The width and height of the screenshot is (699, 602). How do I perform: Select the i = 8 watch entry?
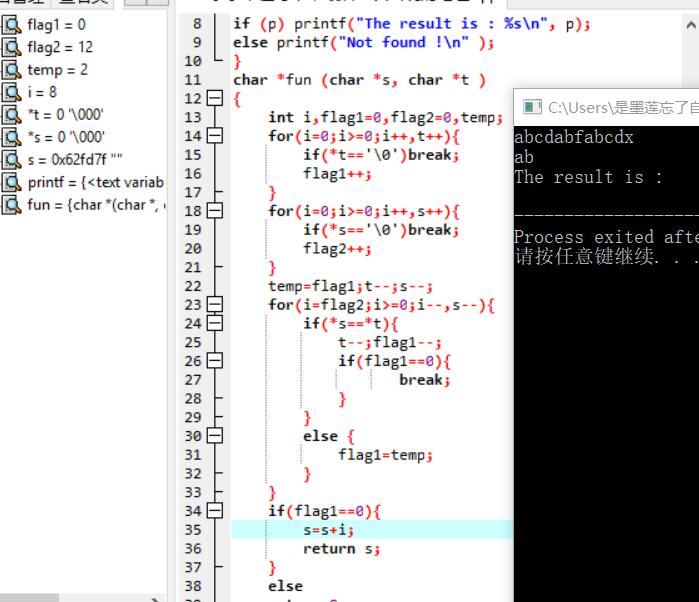[42, 92]
